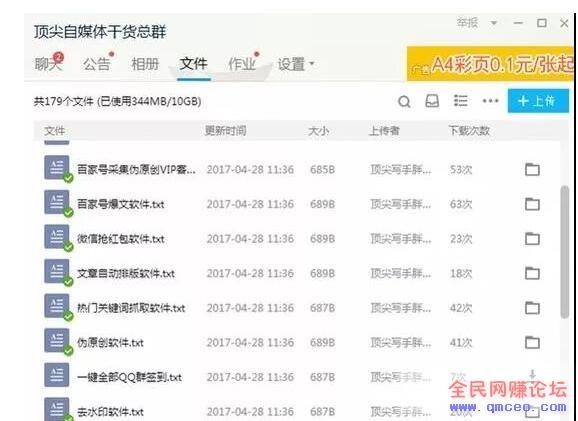This screenshot has width=578, height=421.
Task: Open the inbox tray icon
Action: pyautogui.click(x=432, y=101)
